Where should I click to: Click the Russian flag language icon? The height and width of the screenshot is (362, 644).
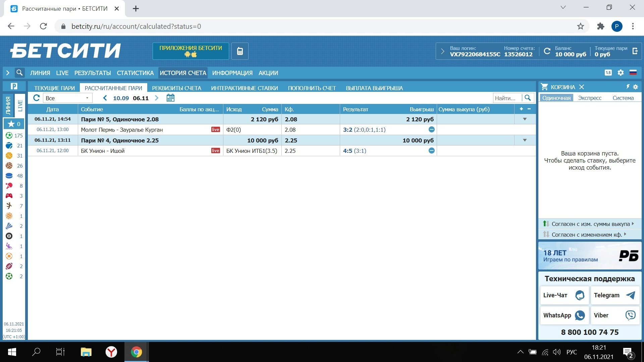[633, 73]
